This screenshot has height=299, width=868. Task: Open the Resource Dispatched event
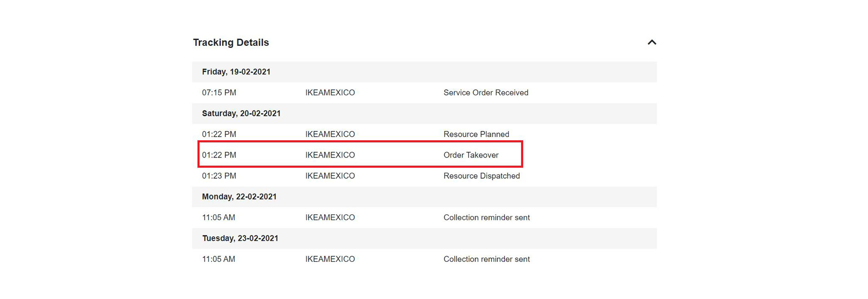click(x=481, y=176)
